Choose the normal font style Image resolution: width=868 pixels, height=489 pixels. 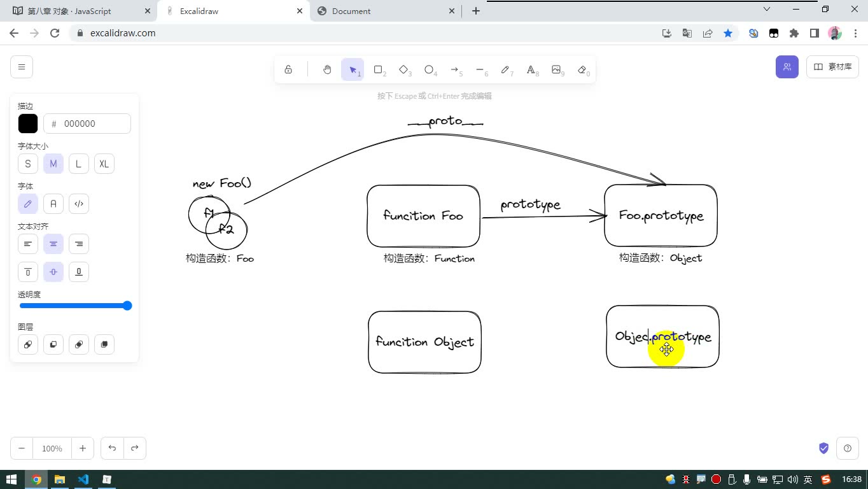53,204
